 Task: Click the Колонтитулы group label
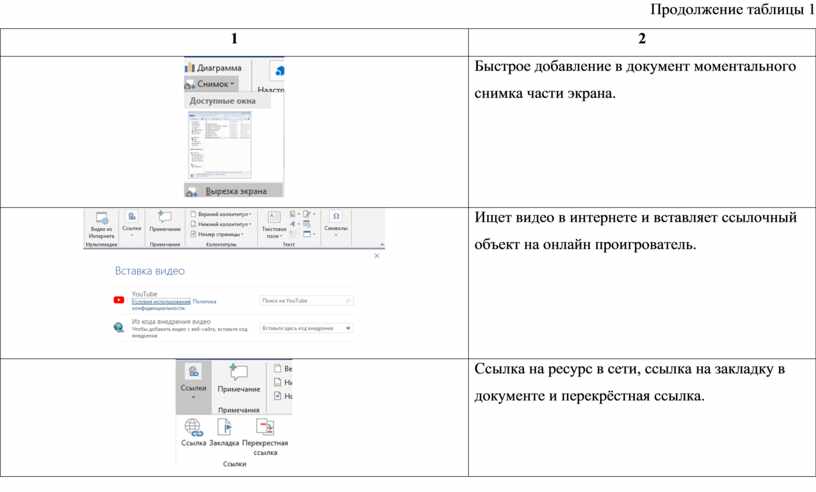[x=221, y=244]
